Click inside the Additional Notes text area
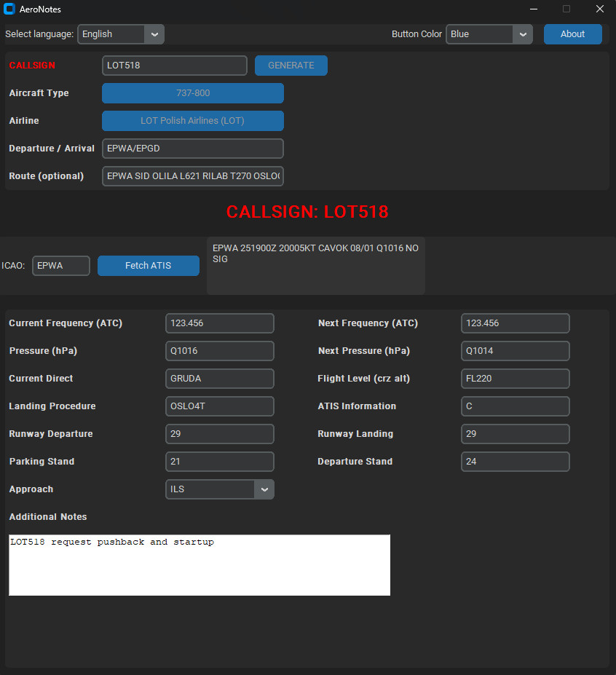 coord(200,565)
